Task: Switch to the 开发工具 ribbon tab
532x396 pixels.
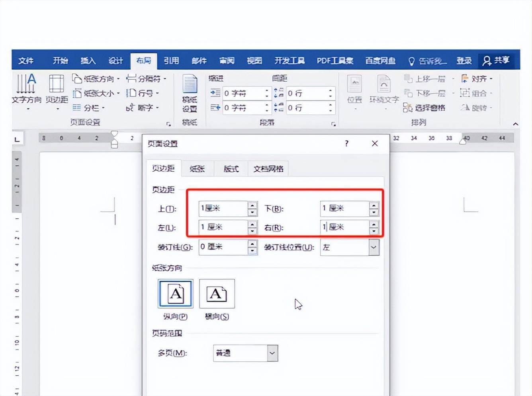Action: click(289, 61)
